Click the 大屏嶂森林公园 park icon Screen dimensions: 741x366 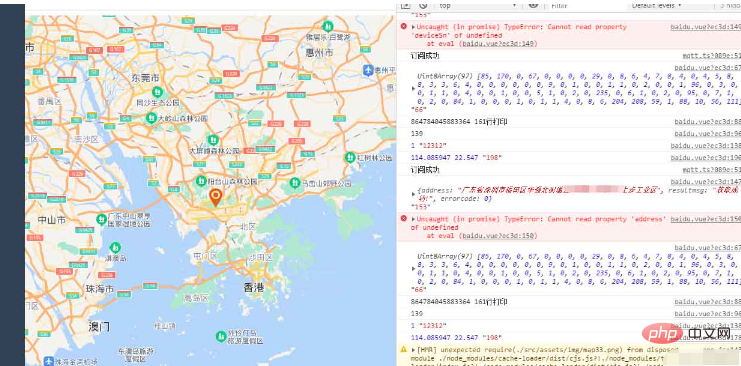[x=213, y=139]
